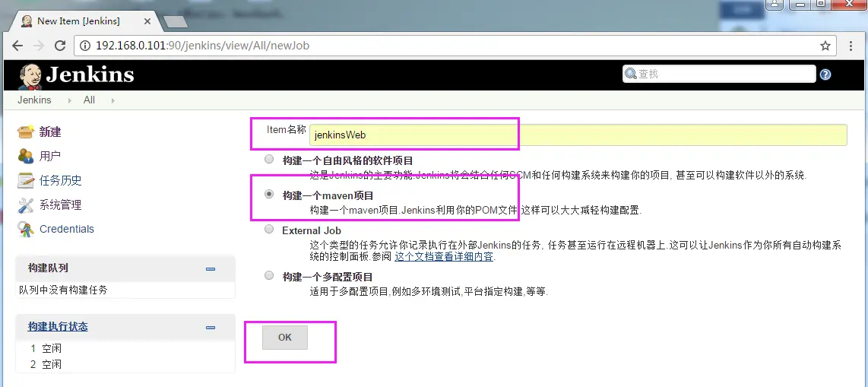Open a new browser tab
This screenshot has width=868, height=387.
click(x=176, y=22)
